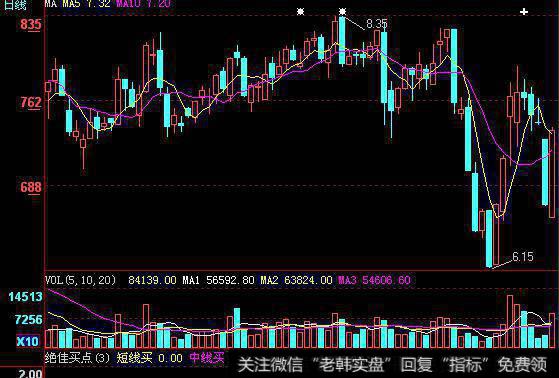Click the star marker above the 8.35 candle

tap(342, 12)
